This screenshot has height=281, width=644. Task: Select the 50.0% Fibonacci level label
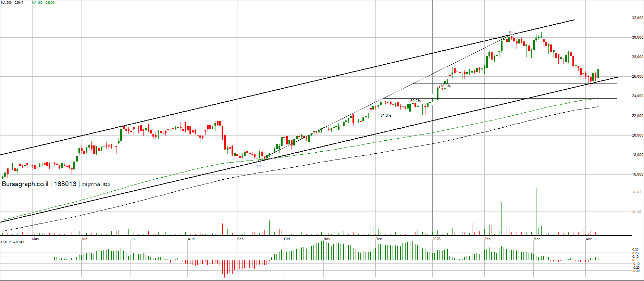pos(416,101)
